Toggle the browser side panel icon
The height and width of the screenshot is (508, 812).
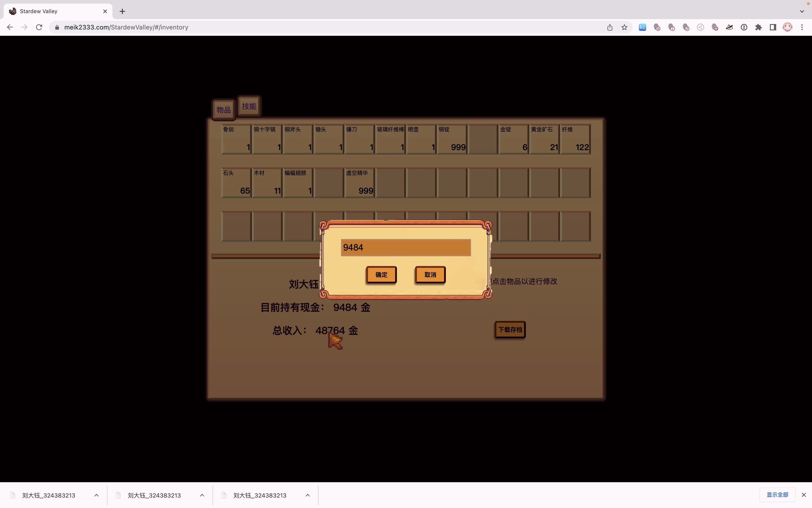[x=773, y=27]
